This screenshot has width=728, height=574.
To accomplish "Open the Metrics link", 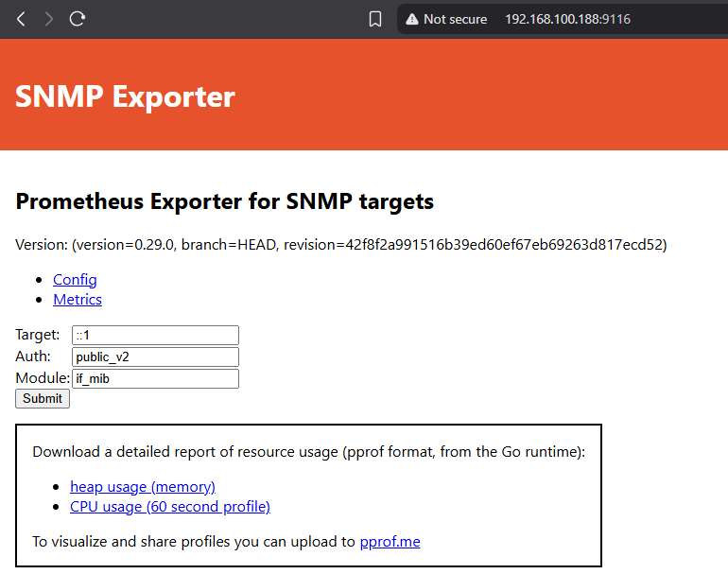I will click(x=78, y=300).
